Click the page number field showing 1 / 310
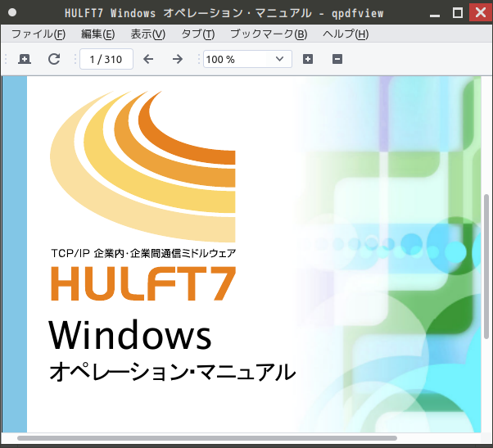Screen dimensions: 493x448 tap(106, 59)
